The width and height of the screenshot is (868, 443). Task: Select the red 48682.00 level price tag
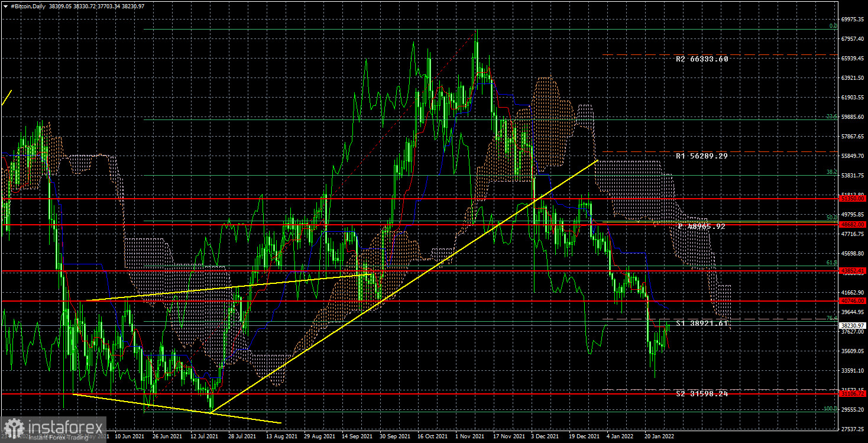[x=853, y=225]
